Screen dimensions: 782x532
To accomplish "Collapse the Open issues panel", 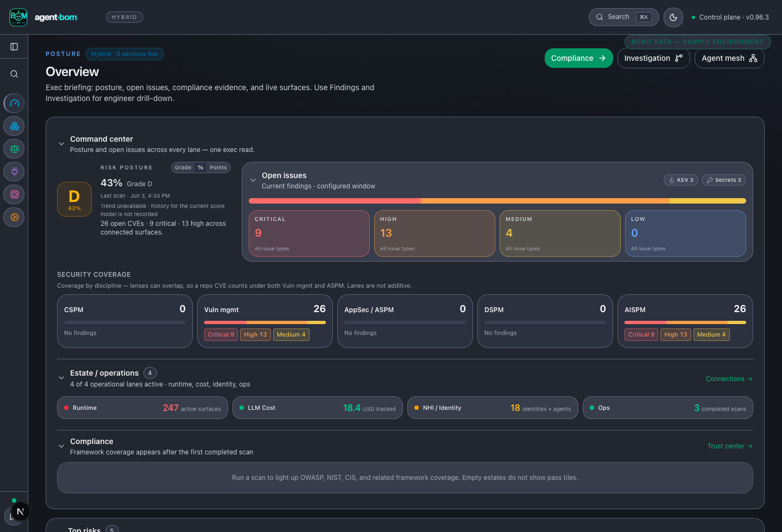I will [253, 180].
